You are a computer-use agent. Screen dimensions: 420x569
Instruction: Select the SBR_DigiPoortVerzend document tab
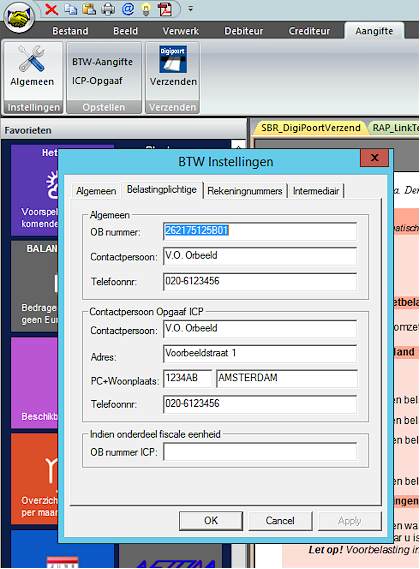pyautogui.click(x=310, y=128)
